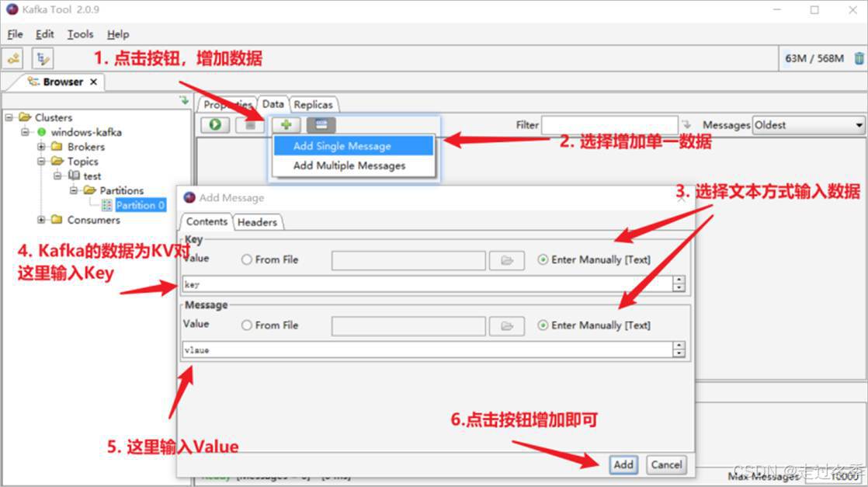Viewport: 868px width, 487px height.
Task: Click the Partitions folder icon
Action: (x=90, y=190)
